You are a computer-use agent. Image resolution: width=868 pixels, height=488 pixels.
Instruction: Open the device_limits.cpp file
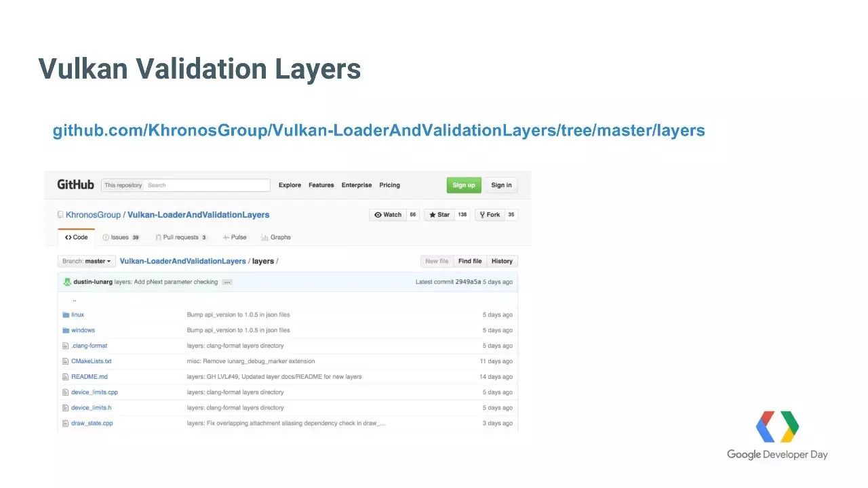coord(94,392)
